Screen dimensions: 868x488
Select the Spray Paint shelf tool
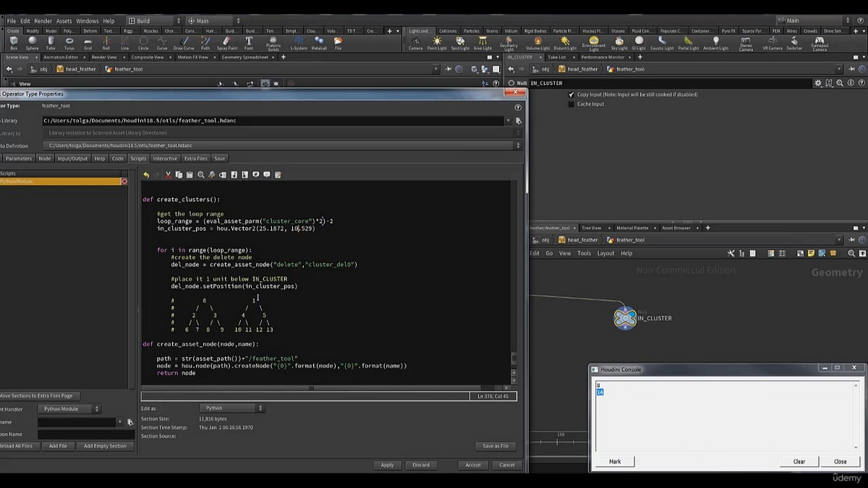click(x=227, y=43)
